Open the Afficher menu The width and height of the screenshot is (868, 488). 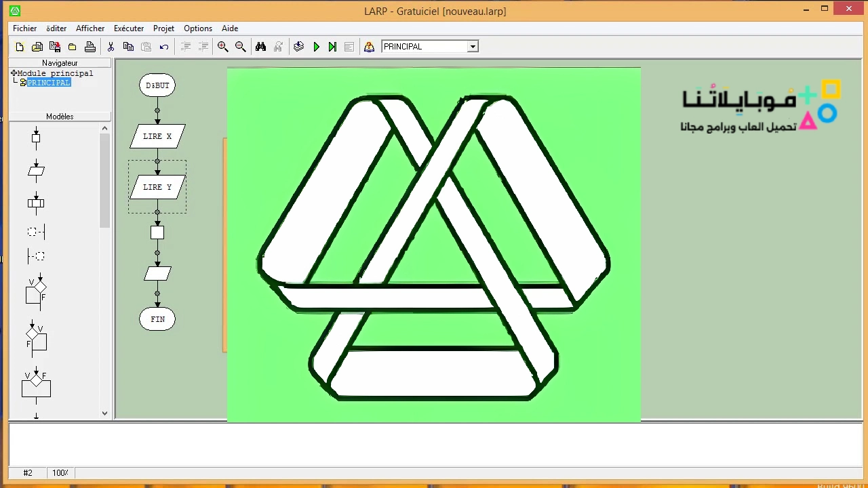(x=90, y=28)
